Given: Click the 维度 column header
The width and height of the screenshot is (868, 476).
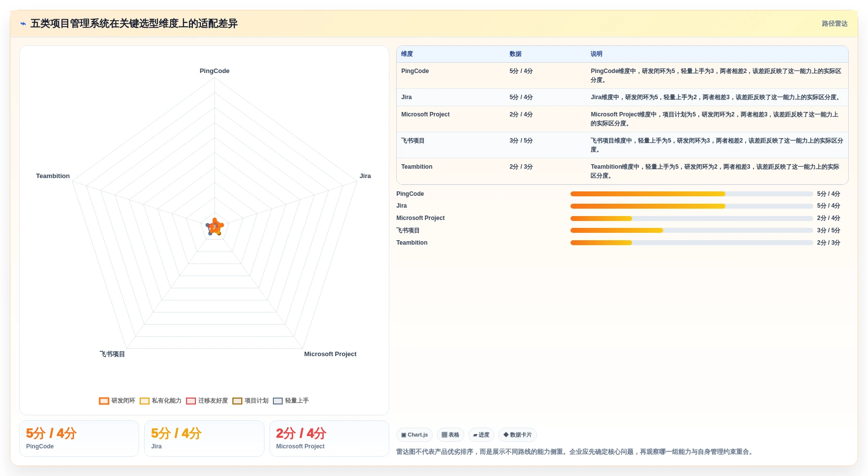Looking at the screenshot, I should tap(407, 54).
